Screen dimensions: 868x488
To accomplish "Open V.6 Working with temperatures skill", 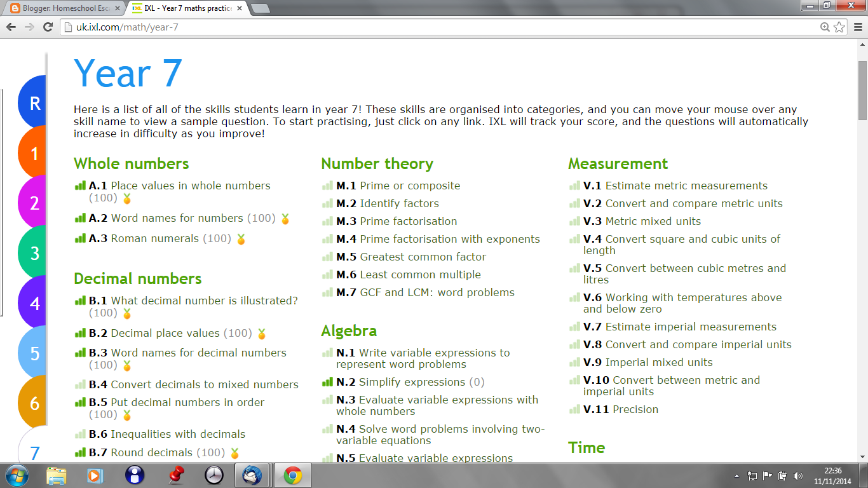I will (x=682, y=303).
